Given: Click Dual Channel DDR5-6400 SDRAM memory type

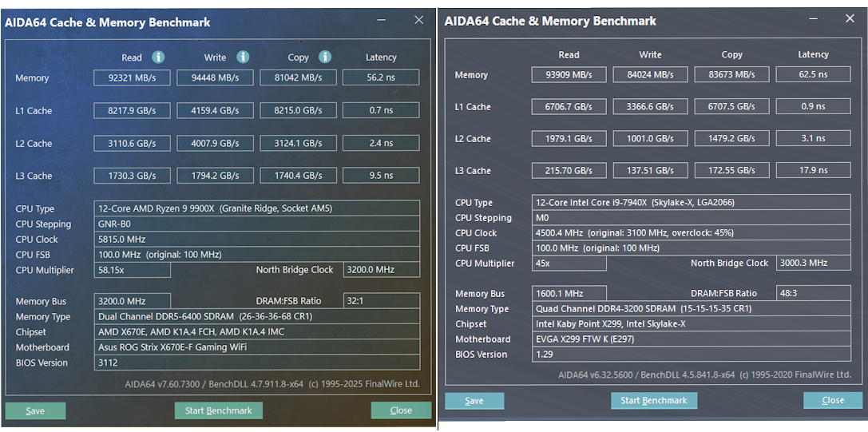Looking at the screenshot, I should coord(257,317).
